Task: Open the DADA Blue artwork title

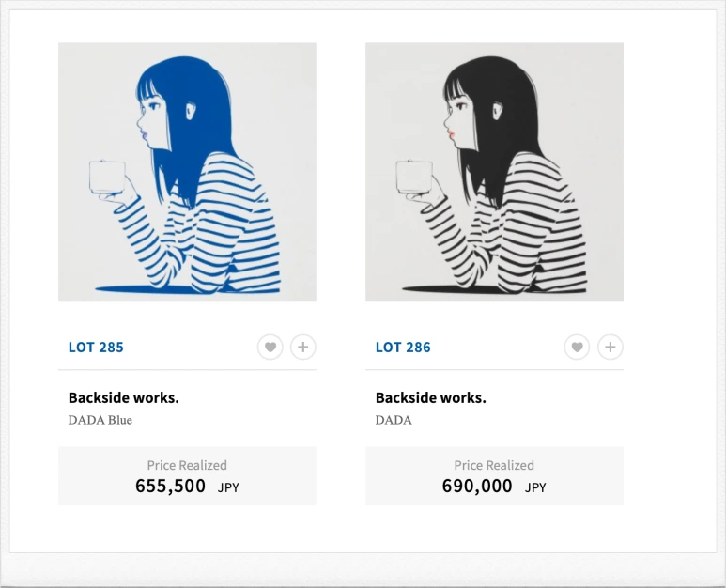Action: pyautogui.click(x=100, y=420)
